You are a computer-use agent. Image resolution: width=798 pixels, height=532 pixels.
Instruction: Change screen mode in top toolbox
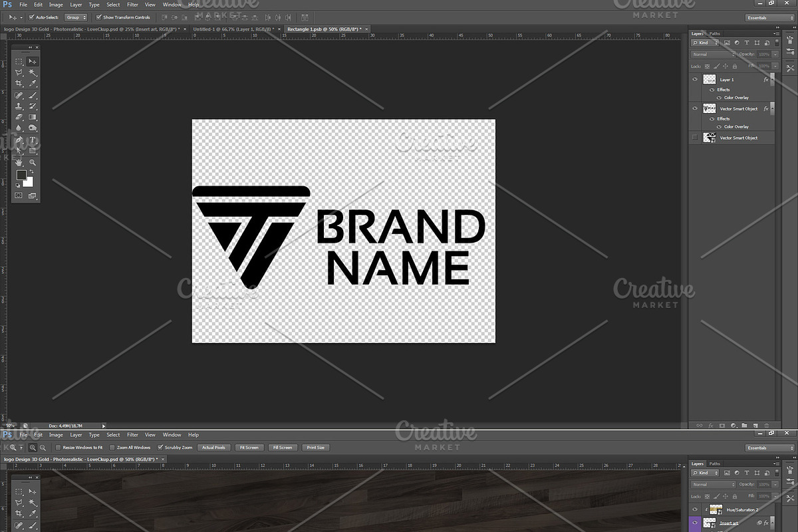pos(32,196)
